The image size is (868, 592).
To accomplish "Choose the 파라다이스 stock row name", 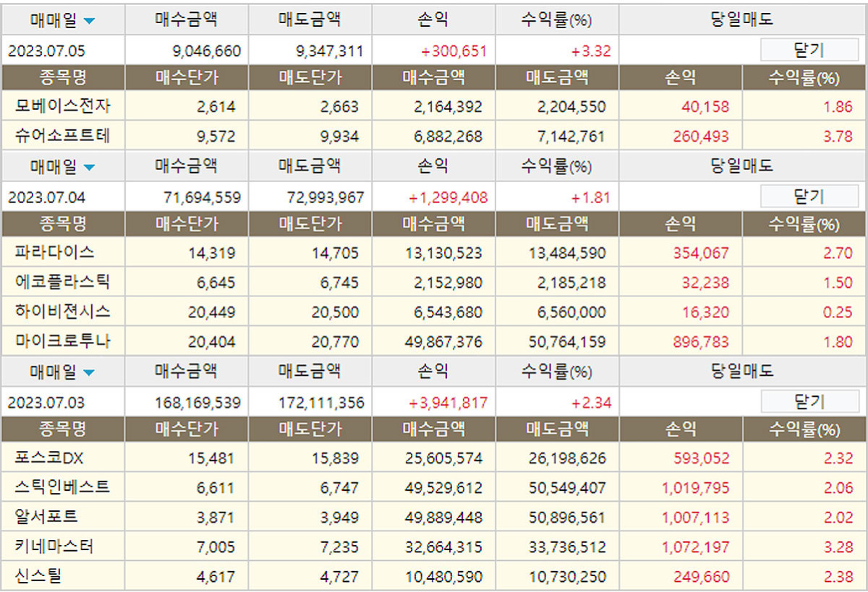I will (x=55, y=253).
